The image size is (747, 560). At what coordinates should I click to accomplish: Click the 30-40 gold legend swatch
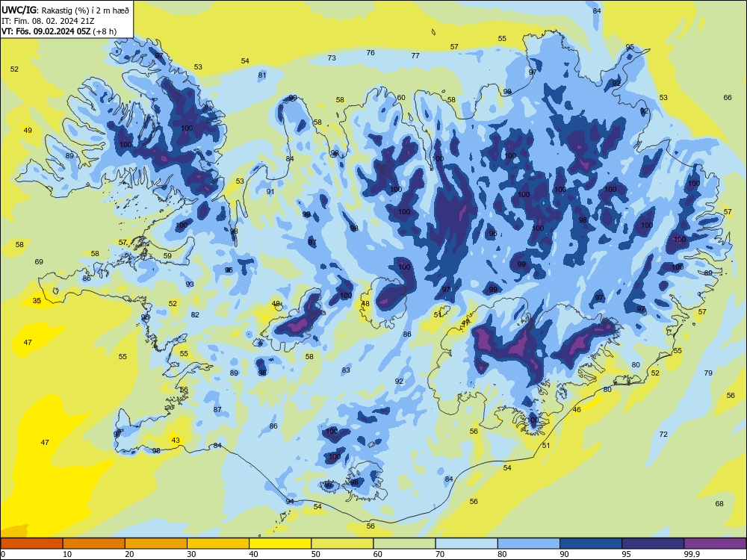coord(218,544)
